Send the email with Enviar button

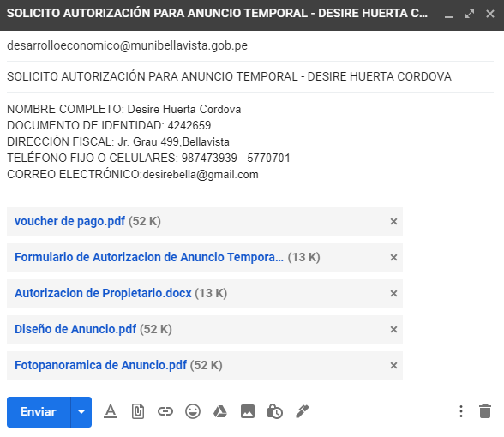pyautogui.click(x=39, y=412)
